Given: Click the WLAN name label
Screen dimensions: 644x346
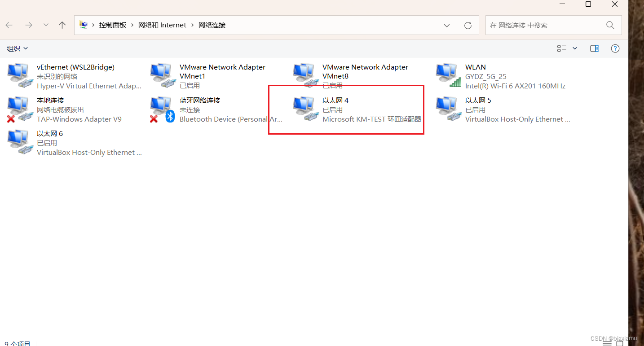Looking at the screenshot, I should [476, 67].
